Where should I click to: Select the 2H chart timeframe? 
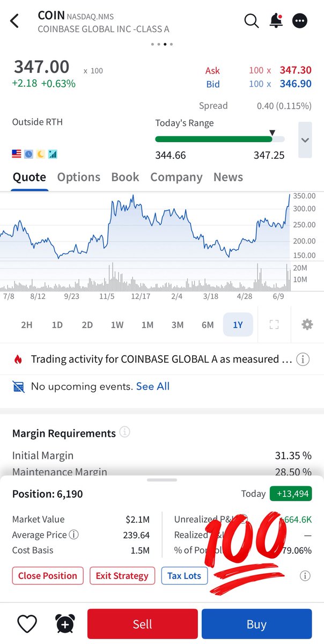point(27,325)
